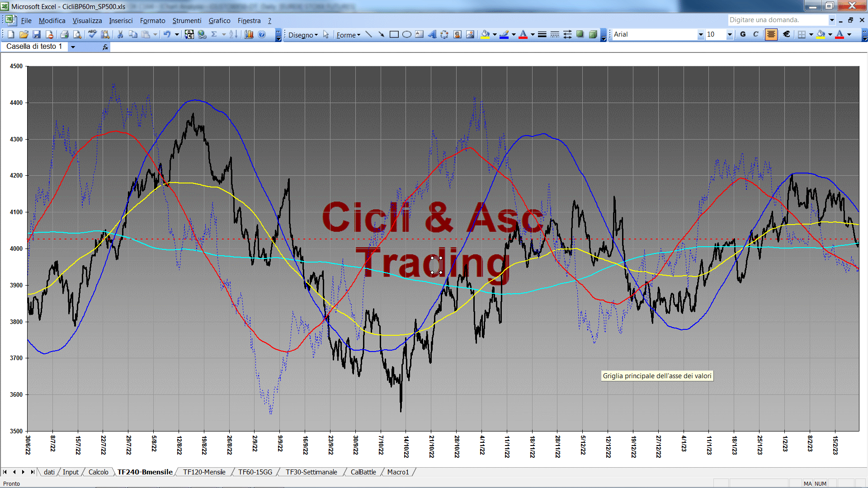Insert a picture from file
The image size is (868, 488).
coord(470,34)
